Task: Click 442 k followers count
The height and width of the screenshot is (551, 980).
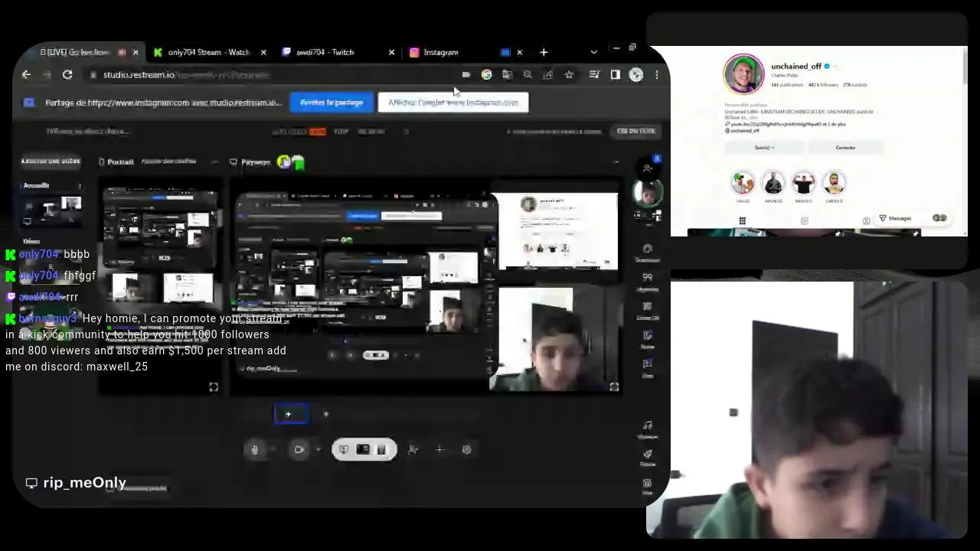Action: tap(823, 85)
